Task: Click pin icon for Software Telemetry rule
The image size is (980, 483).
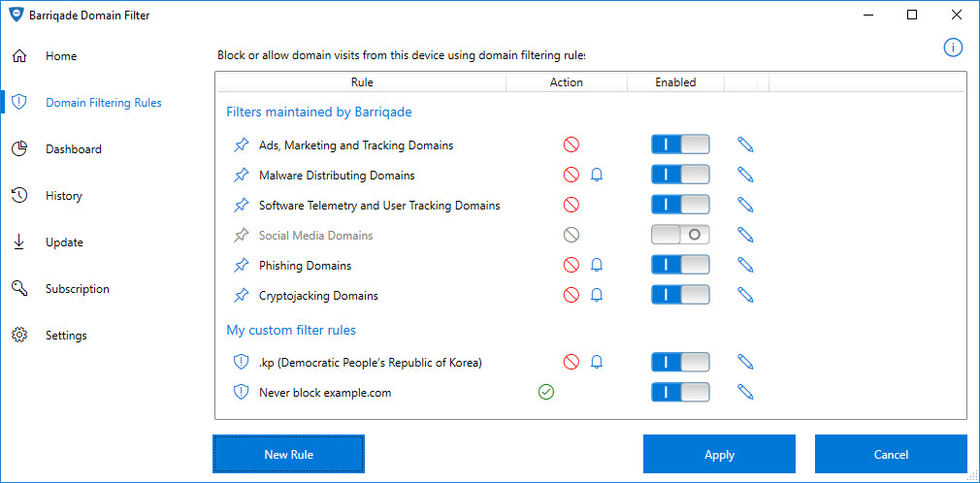Action: coord(242,205)
